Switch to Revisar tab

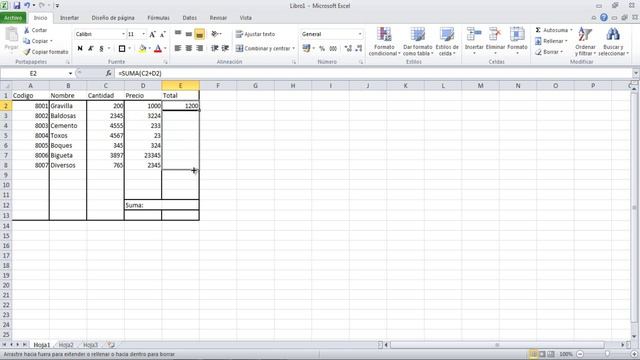[218, 18]
